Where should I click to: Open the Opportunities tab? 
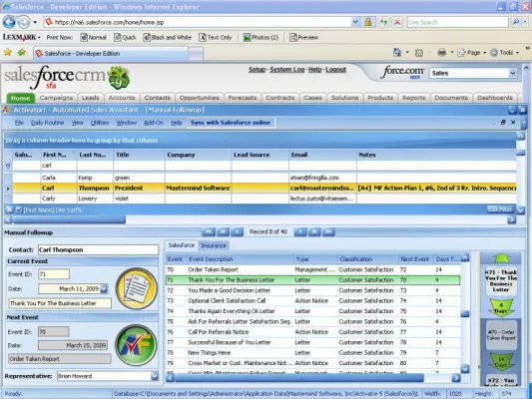pyautogui.click(x=200, y=98)
